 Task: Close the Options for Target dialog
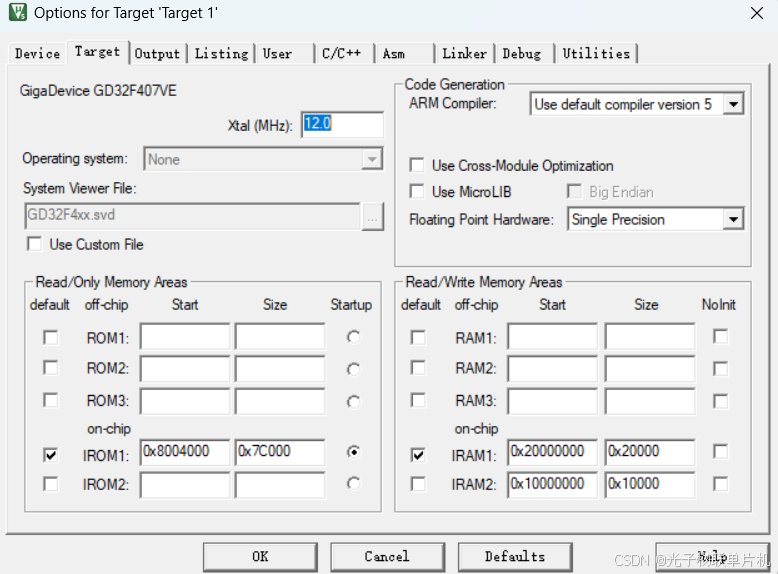[757, 13]
